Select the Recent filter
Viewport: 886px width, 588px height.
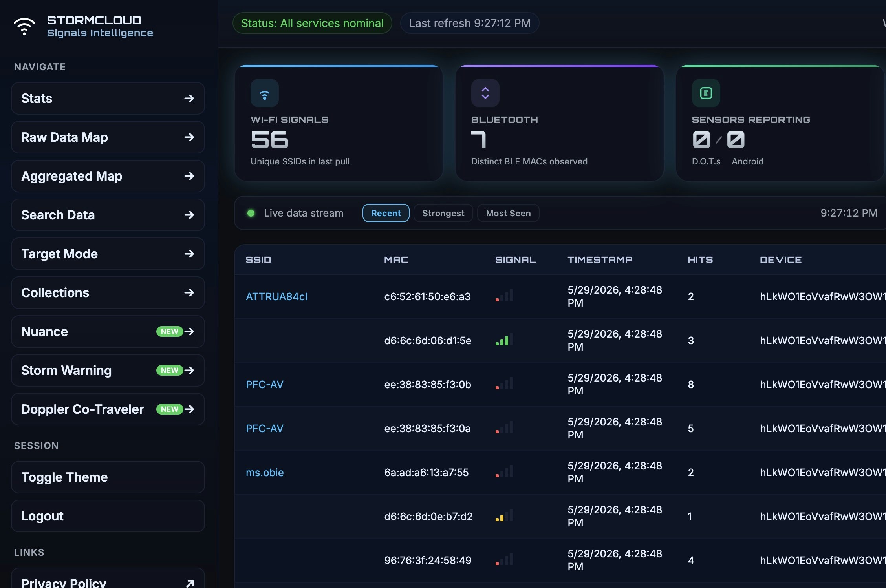click(386, 213)
